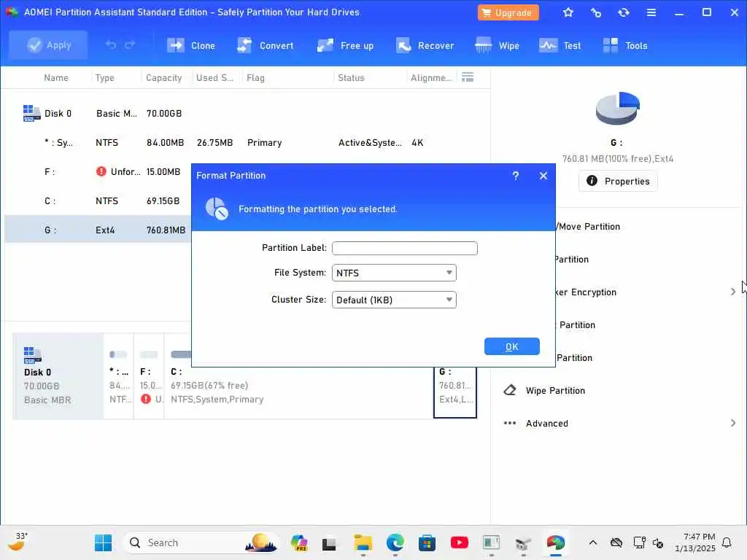Click the Status column header
Image resolution: width=747 pixels, height=560 pixels.
(x=351, y=77)
